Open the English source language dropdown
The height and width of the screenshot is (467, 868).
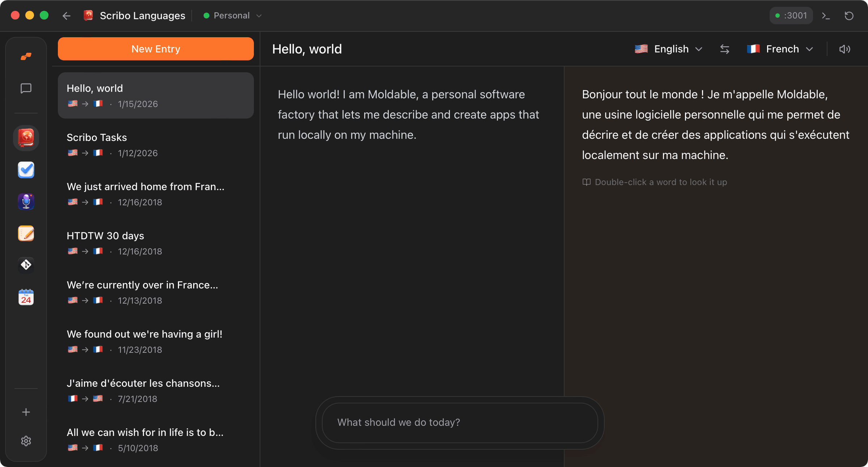668,49
